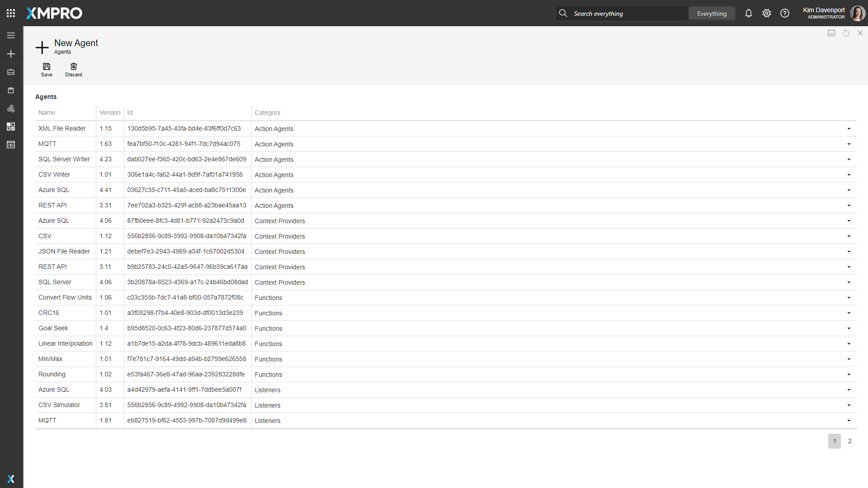This screenshot has height=488, width=868.
Task: Open the settings gear icon
Action: coord(767,13)
